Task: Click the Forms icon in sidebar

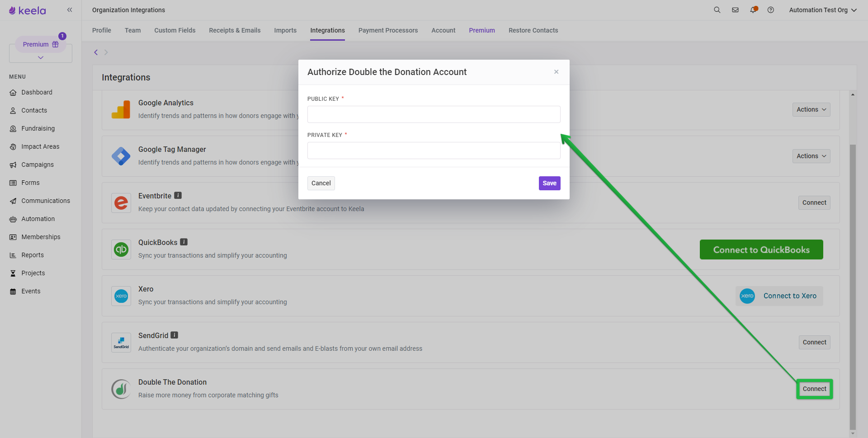Action: (13, 183)
